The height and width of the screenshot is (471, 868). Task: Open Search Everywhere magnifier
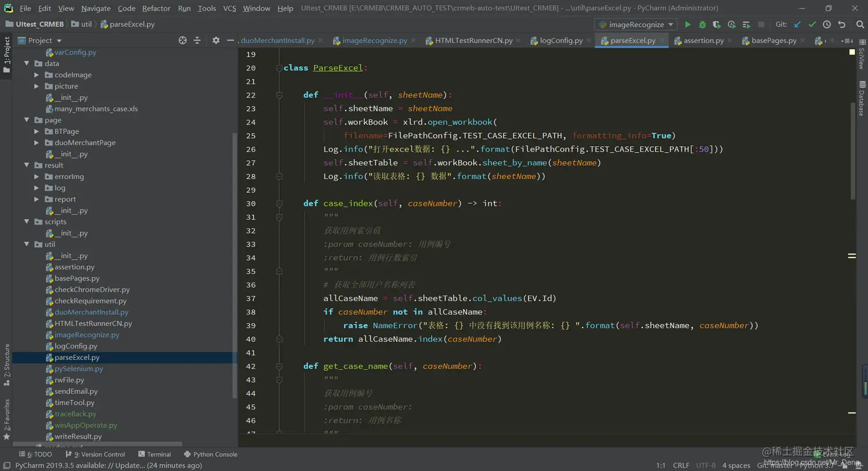pyautogui.click(x=859, y=25)
